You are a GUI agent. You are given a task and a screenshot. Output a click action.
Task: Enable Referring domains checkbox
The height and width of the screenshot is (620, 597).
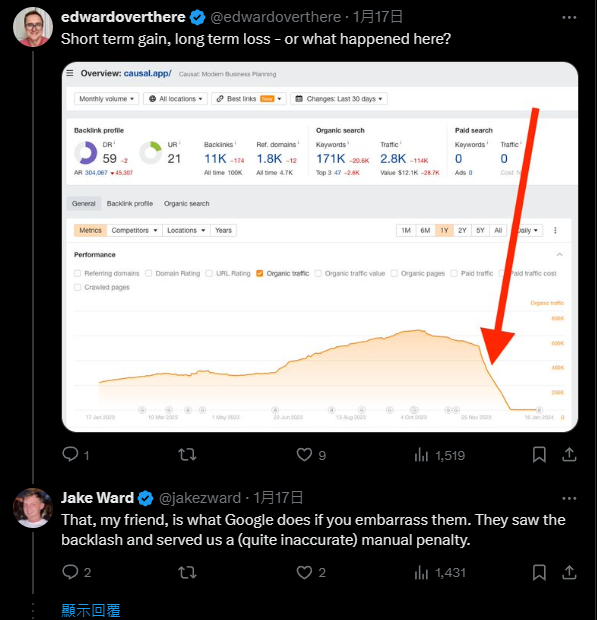pos(77,273)
